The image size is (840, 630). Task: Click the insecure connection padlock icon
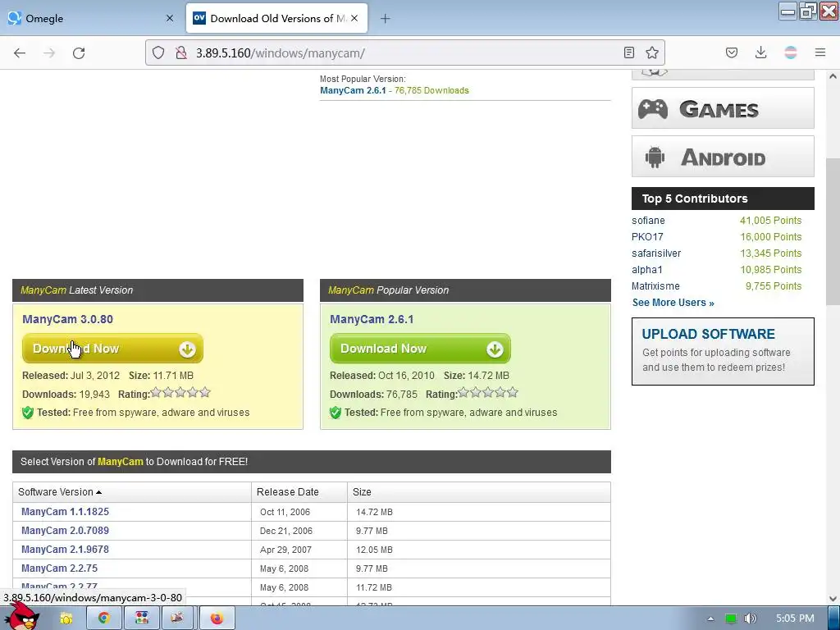(181, 52)
